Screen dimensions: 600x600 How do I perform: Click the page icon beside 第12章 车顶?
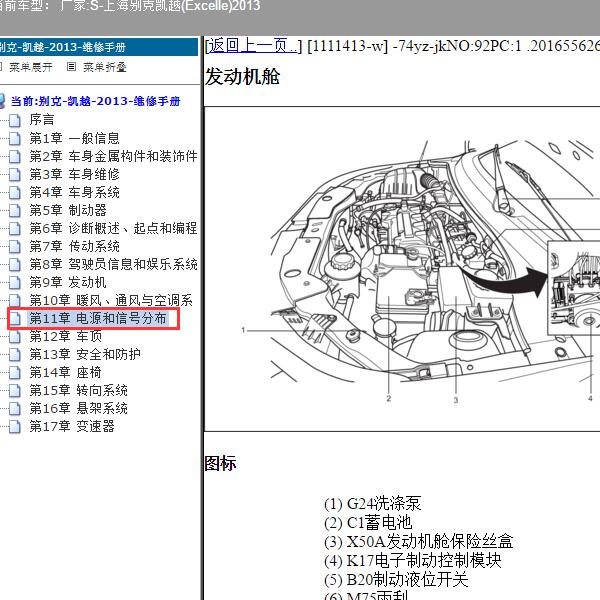tap(15, 336)
